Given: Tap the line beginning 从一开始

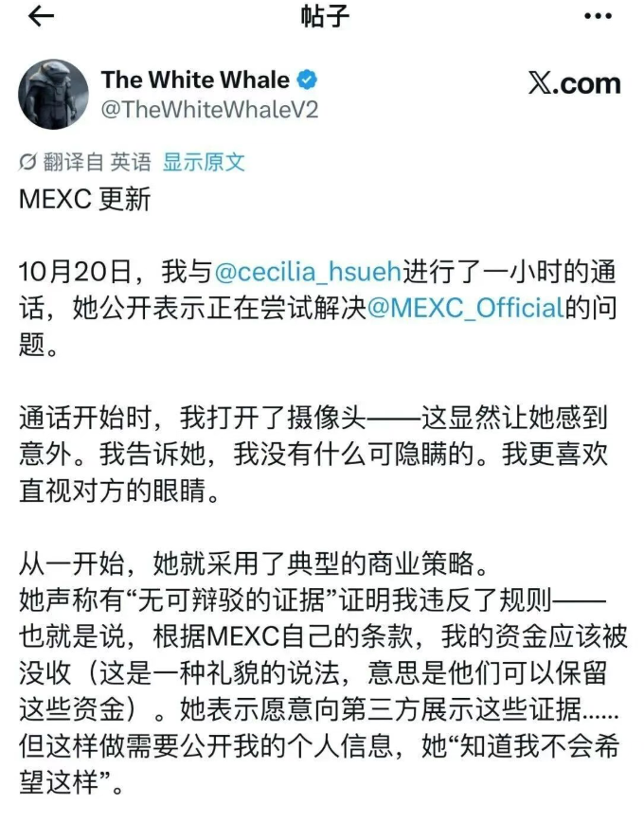Looking at the screenshot, I should pos(255,563).
